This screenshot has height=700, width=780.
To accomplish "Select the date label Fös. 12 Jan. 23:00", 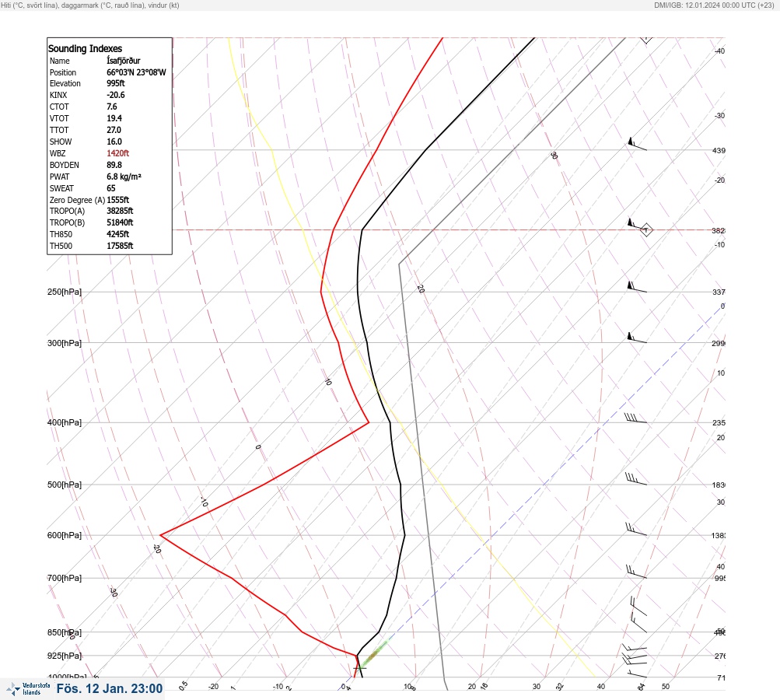I will (110, 688).
